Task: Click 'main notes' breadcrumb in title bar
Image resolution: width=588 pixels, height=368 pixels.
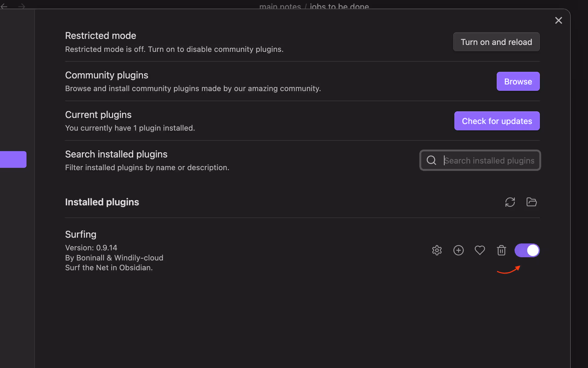Action: 280,6
